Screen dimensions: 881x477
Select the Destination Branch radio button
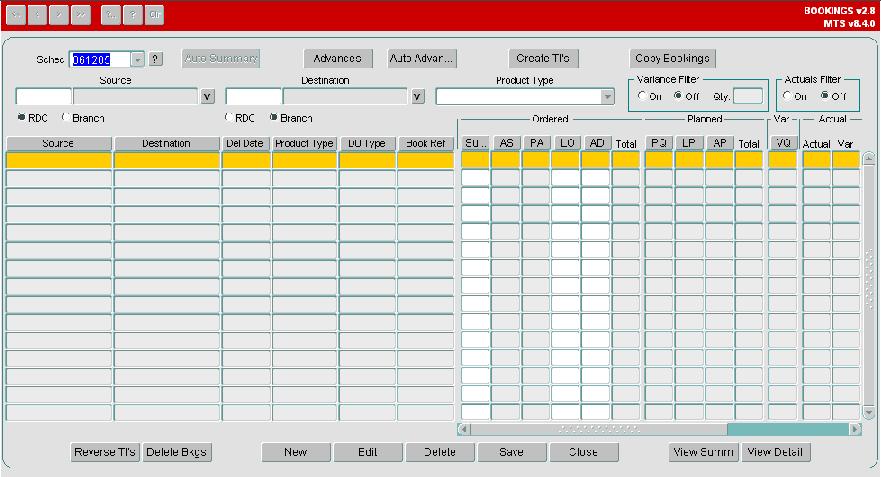(x=273, y=117)
